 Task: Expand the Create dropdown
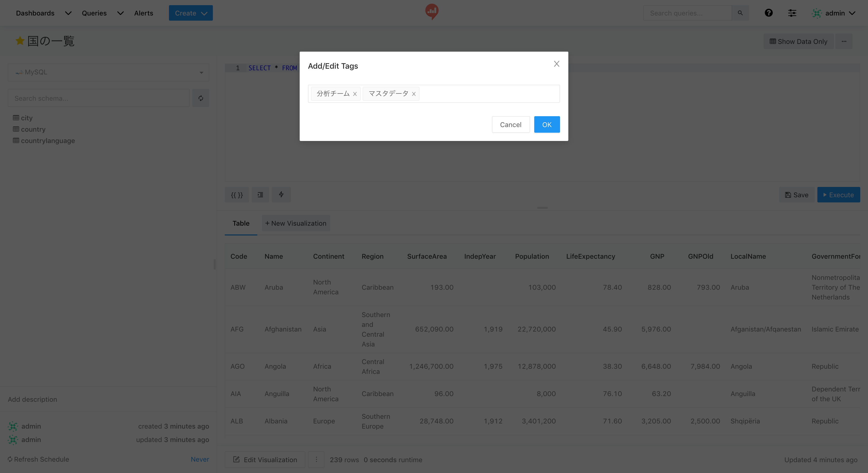(x=191, y=13)
